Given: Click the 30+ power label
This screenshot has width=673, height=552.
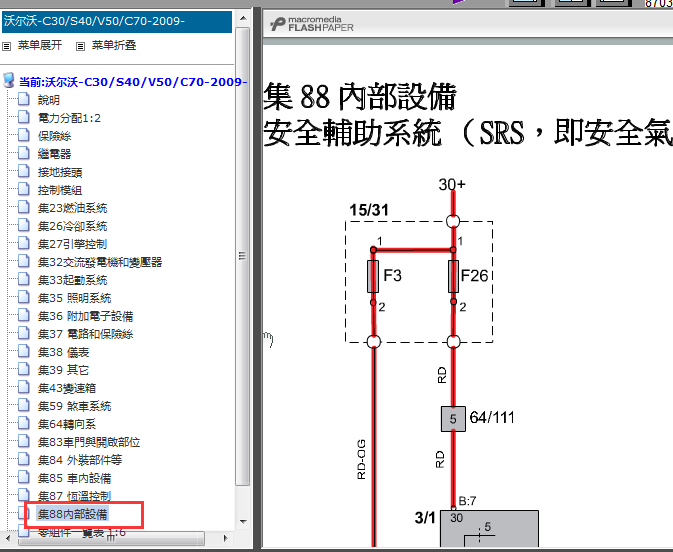Looking at the screenshot, I should pyautogui.click(x=452, y=184).
